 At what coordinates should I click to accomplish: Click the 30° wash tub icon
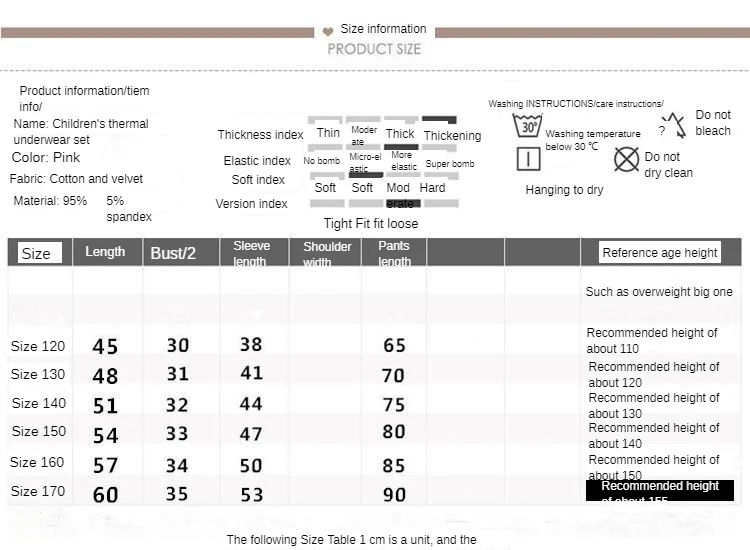point(527,125)
